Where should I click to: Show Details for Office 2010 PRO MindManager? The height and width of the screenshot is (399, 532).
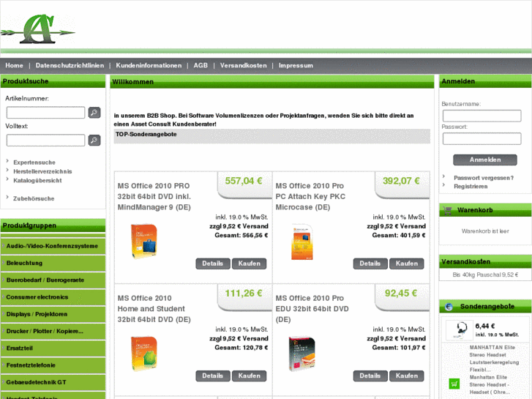point(213,264)
